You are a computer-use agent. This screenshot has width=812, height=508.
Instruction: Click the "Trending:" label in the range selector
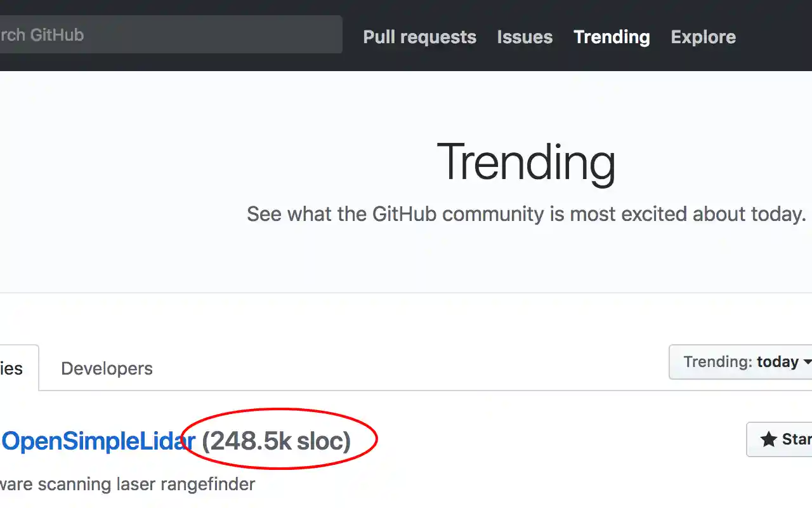click(718, 362)
